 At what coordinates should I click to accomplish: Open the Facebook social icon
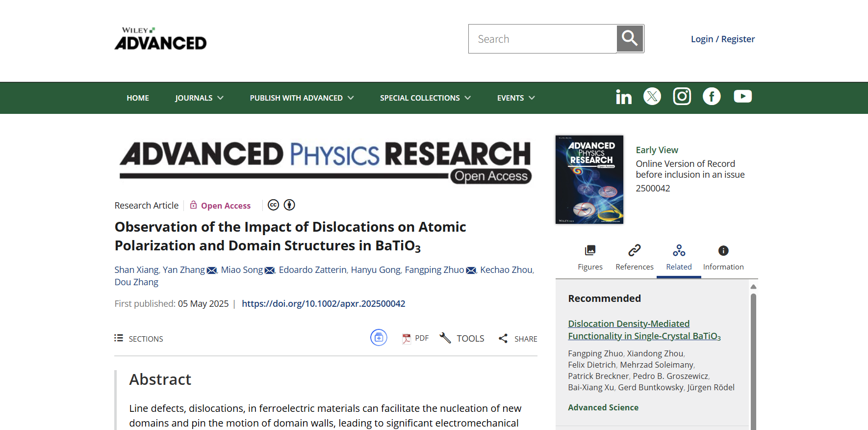(x=712, y=96)
